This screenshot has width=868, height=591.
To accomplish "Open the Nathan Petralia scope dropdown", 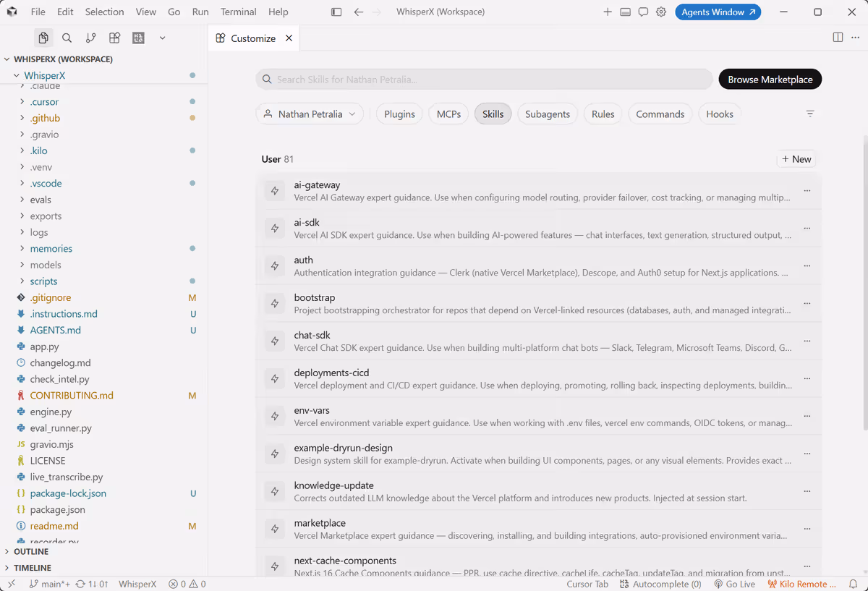I will click(x=310, y=114).
